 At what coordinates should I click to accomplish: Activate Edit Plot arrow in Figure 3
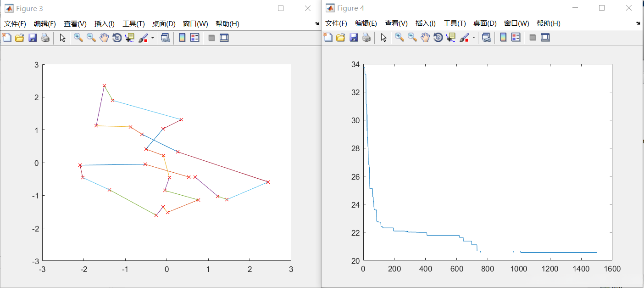click(x=63, y=38)
